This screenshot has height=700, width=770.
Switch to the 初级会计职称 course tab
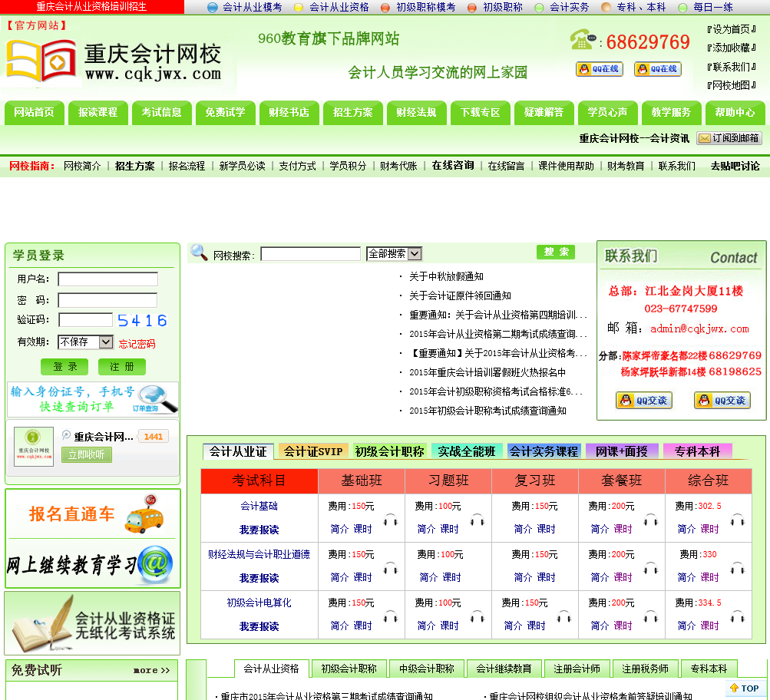click(389, 451)
